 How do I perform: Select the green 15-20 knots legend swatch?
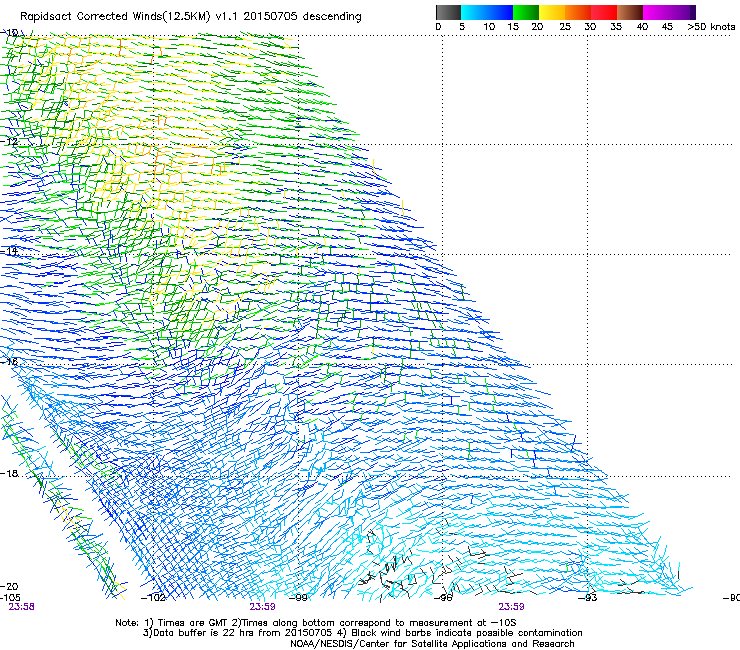pyautogui.click(x=526, y=12)
